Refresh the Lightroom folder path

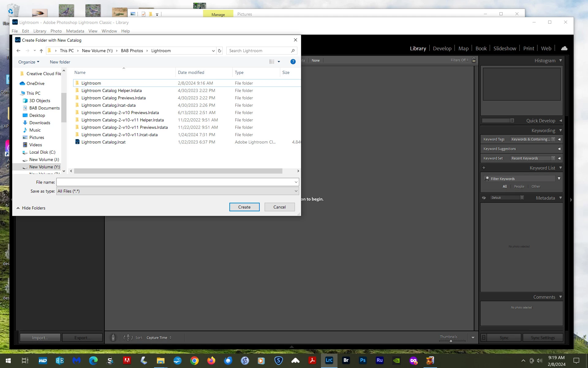tap(220, 51)
